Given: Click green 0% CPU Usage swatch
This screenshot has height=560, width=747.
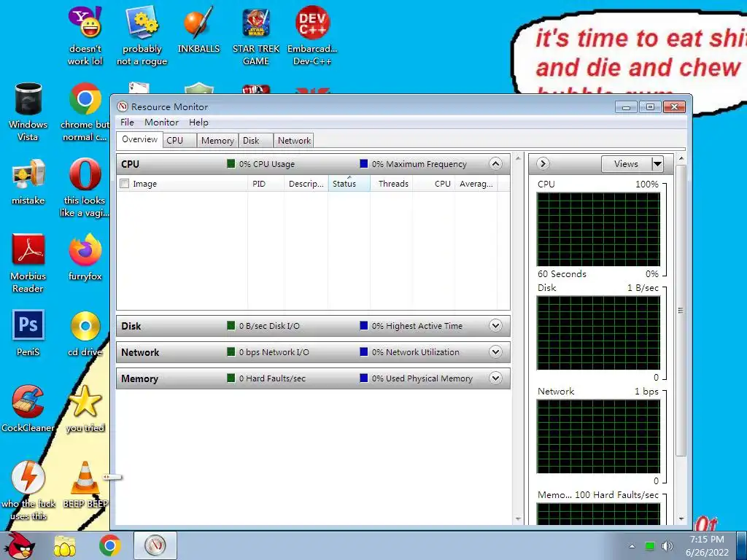Looking at the screenshot, I should (231, 164).
